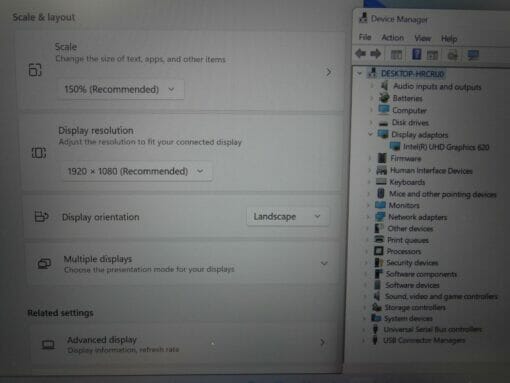Select the Disk drives icon
Viewport: 510px width, 383px height.
click(x=383, y=123)
